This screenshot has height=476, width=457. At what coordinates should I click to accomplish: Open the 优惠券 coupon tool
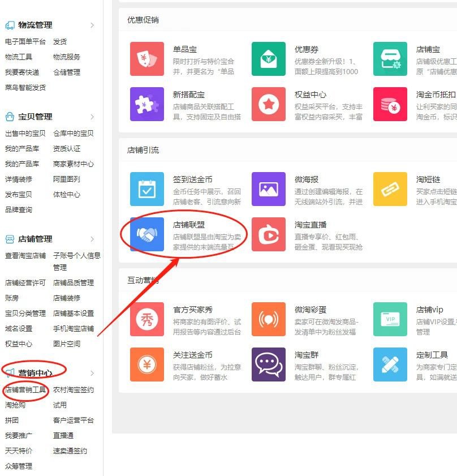pos(268,59)
